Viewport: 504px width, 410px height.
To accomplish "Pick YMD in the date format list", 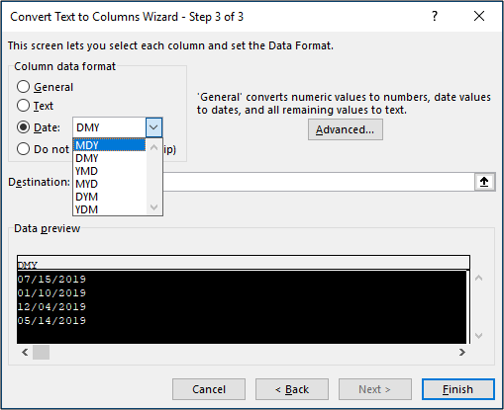I will tap(109, 171).
